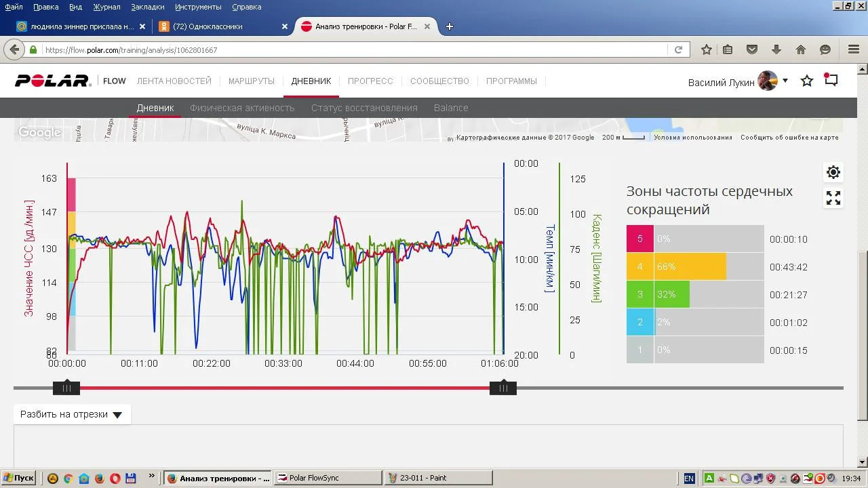Image resolution: width=868 pixels, height=488 pixels.
Task: Click the Polar logo
Action: tap(53, 81)
